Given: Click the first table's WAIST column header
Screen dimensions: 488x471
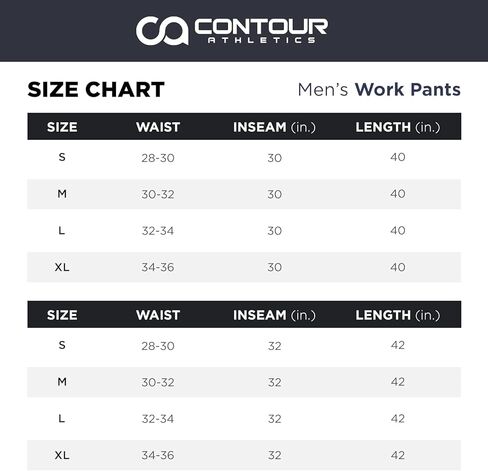Looking at the screenshot, I should (x=158, y=127).
